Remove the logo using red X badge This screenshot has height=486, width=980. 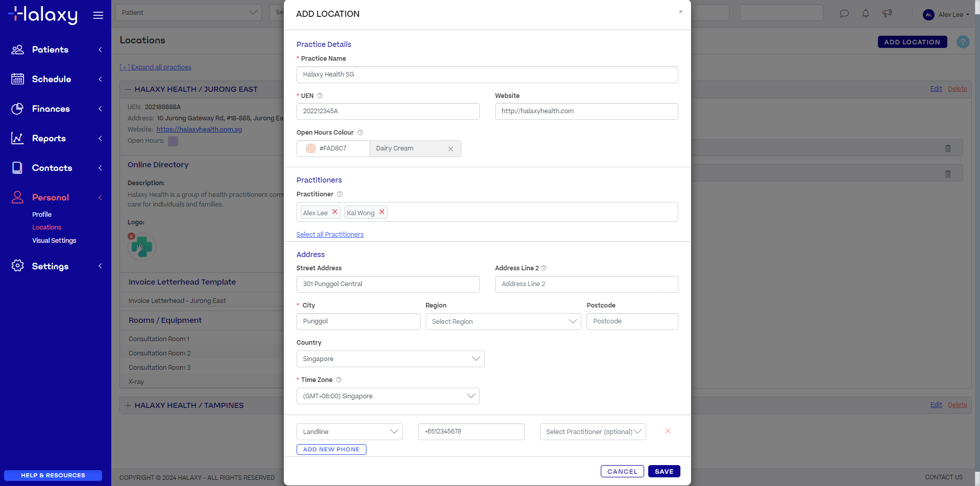(131, 236)
